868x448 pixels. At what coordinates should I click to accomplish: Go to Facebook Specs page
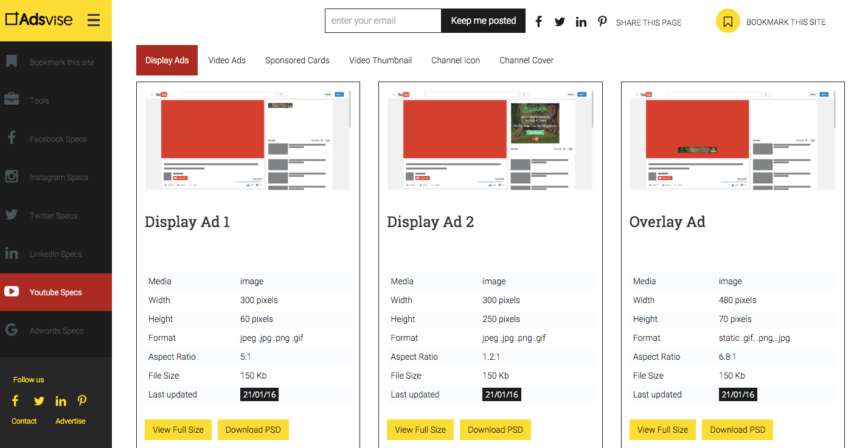[x=56, y=139]
